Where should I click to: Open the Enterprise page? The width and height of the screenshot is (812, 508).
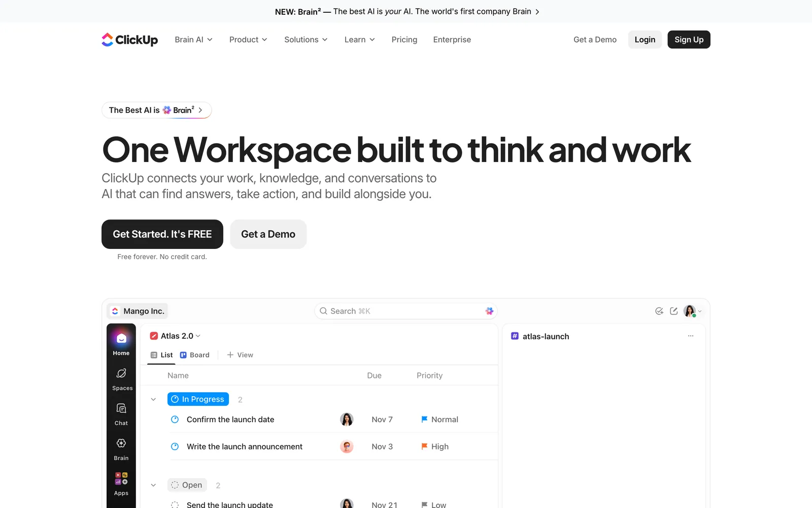point(452,40)
